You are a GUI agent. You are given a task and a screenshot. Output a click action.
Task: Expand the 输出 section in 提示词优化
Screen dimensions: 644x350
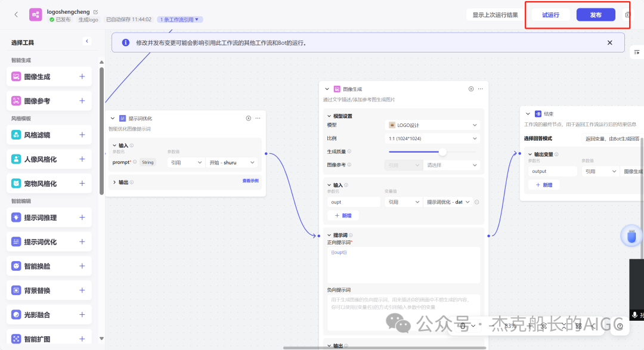114,182
